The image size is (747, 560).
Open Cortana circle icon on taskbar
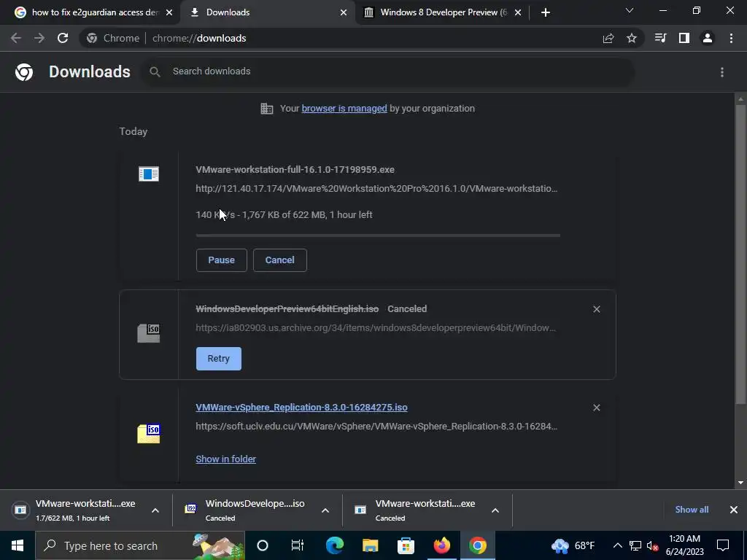click(x=263, y=545)
